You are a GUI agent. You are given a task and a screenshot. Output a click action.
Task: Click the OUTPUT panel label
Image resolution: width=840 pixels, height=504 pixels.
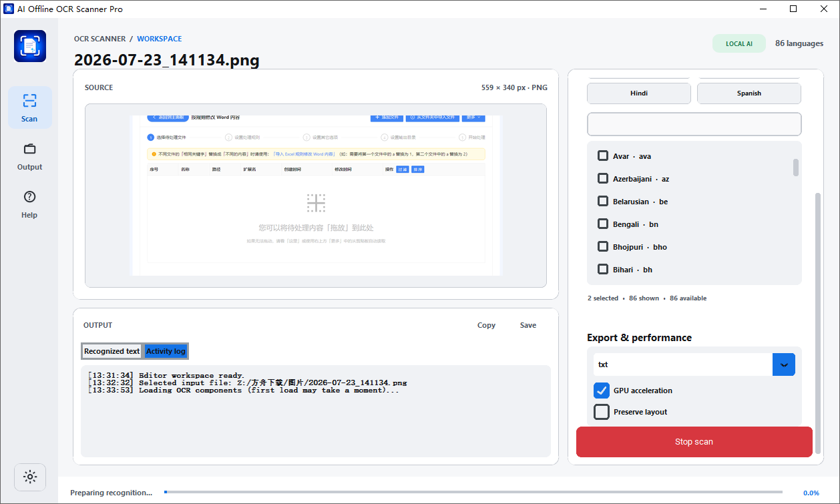[98, 325]
